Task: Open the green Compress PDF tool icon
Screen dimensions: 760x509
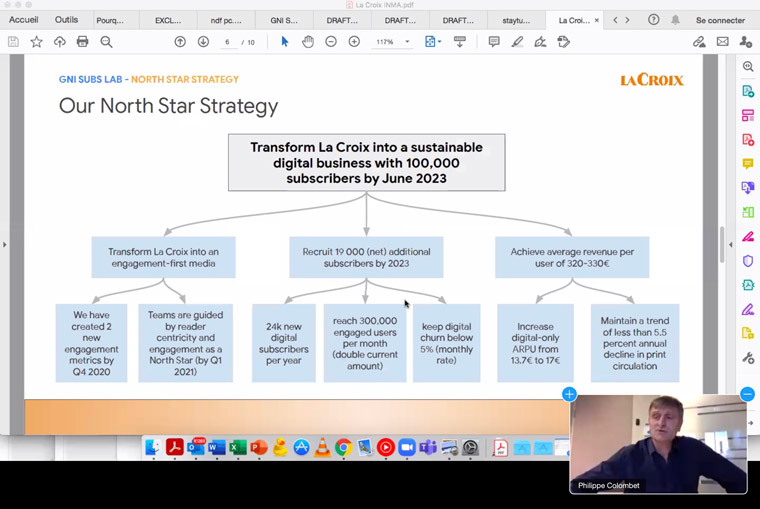Action: tap(748, 212)
